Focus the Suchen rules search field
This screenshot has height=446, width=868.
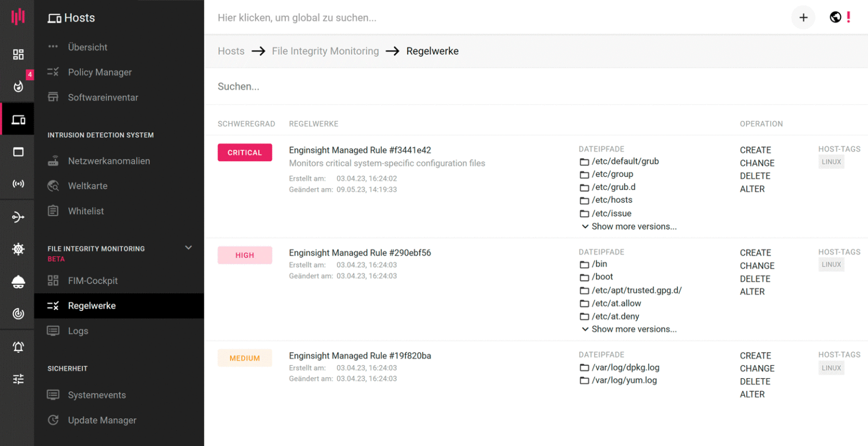click(x=509, y=86)
